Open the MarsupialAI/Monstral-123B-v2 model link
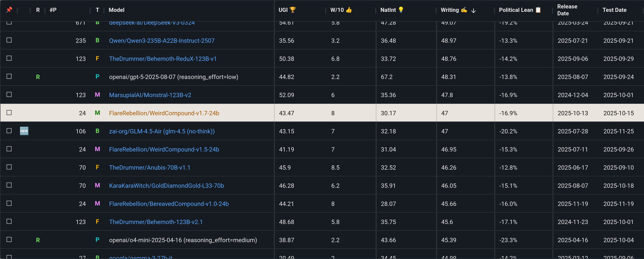 tap(150, 95)
